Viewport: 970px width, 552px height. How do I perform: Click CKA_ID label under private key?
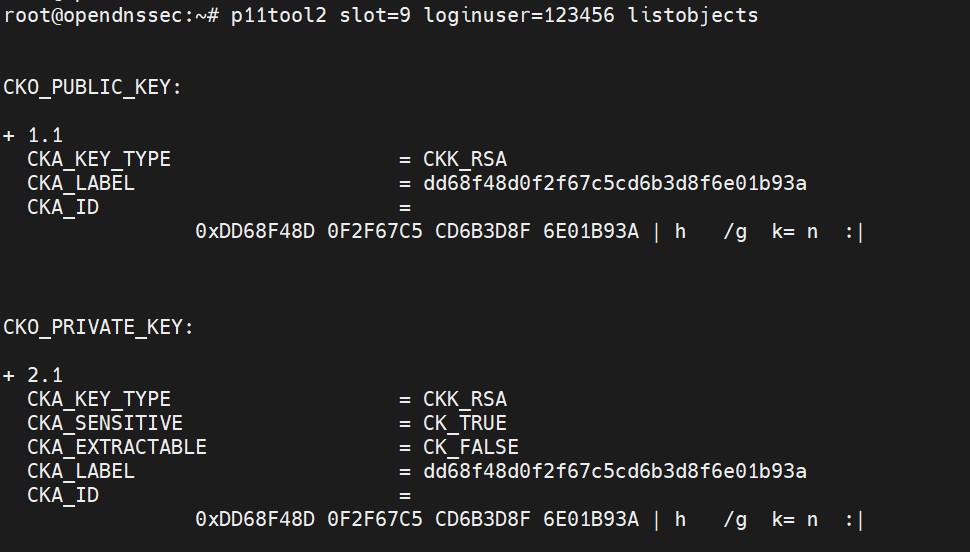[x=63, y=495]
